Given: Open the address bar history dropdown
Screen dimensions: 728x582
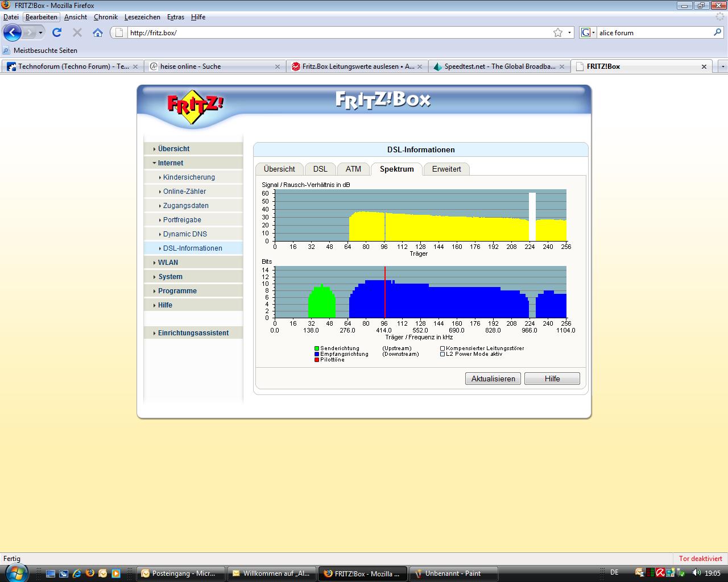Looking at the screenshot, I should 569,32.
